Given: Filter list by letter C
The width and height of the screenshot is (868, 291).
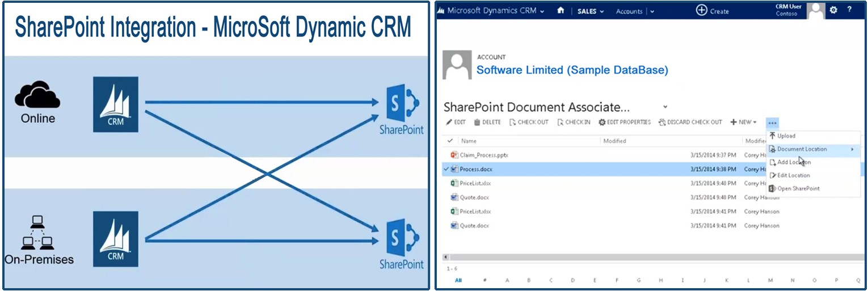Looking at the screenshot, I should coord(550,280).
